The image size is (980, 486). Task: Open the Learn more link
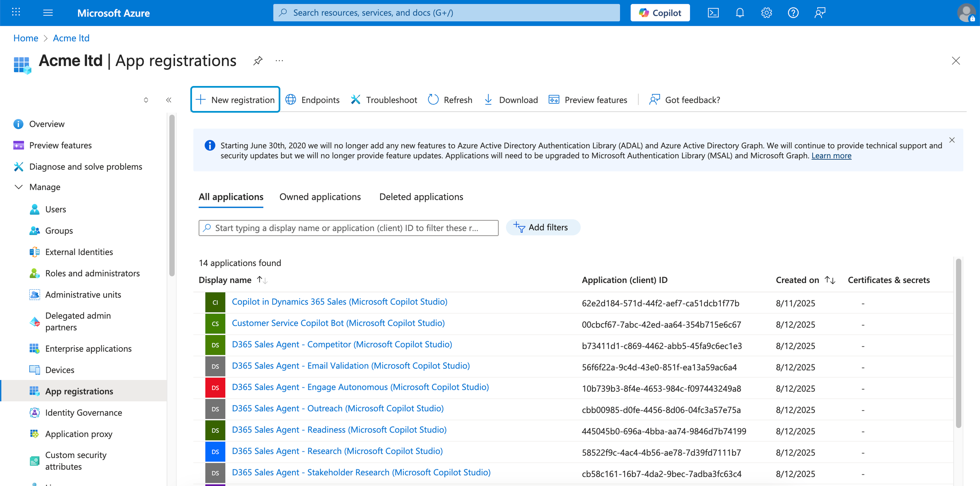coord(831,156)
